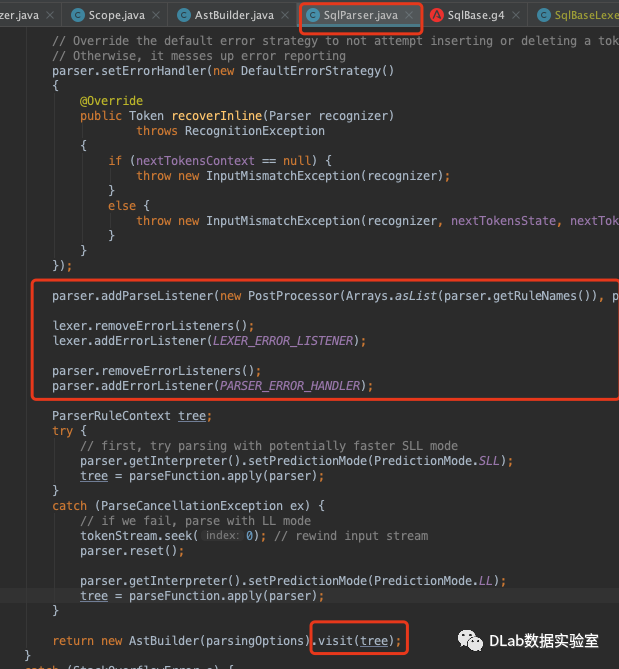Screen dimensions: 619x669
Task: Click PredictionMode.SLL constant
Action: [437, 461]
